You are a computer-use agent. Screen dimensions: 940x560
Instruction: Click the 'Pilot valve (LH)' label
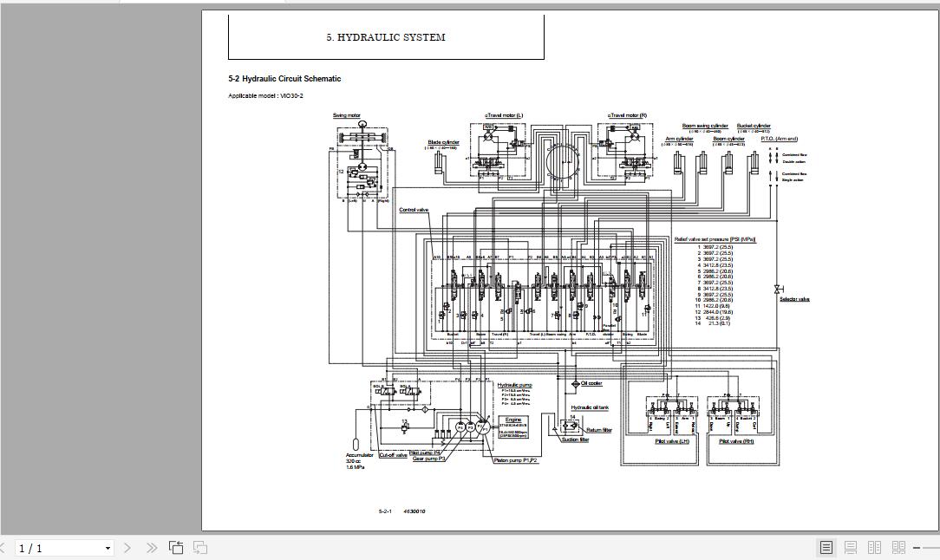click(673, 441)
